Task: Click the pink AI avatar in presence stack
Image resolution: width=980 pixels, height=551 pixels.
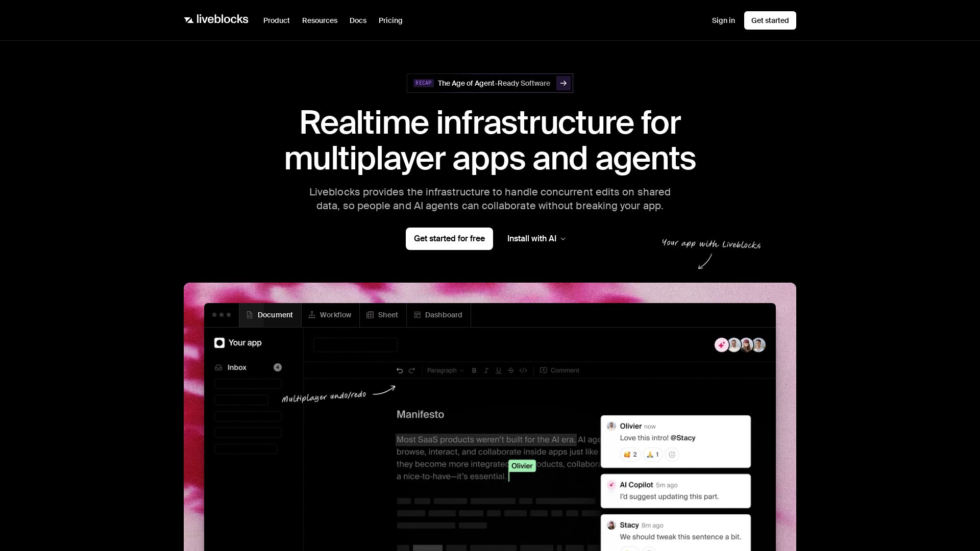Action: point(721,345)
